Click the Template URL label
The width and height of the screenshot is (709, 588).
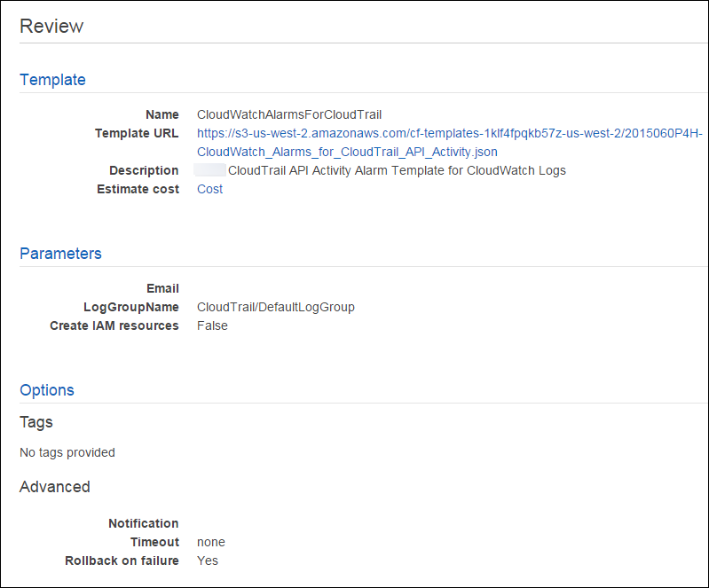pos(137,133)
